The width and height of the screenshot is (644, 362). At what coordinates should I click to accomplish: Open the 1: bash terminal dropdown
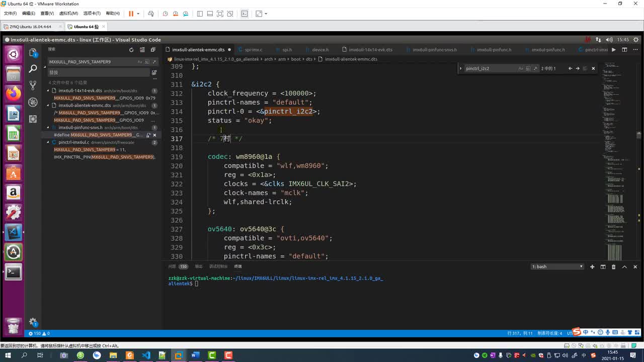[x=557, y=266]
